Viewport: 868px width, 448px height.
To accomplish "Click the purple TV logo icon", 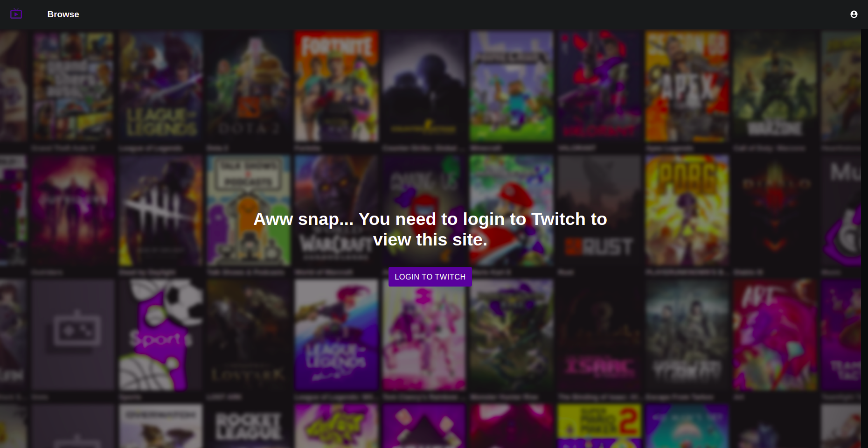I will 16,14.
